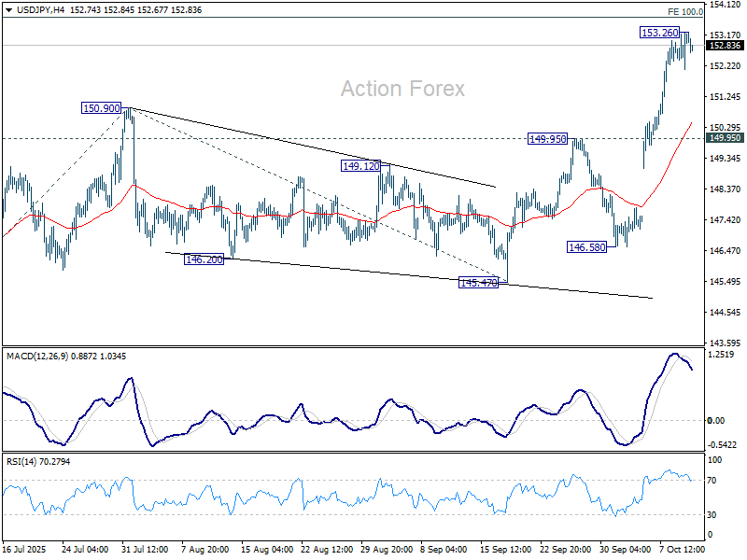Screen dimensions: 747x560
Task: Select the 146.200 support price label
Action: click(x=203, y=259)
